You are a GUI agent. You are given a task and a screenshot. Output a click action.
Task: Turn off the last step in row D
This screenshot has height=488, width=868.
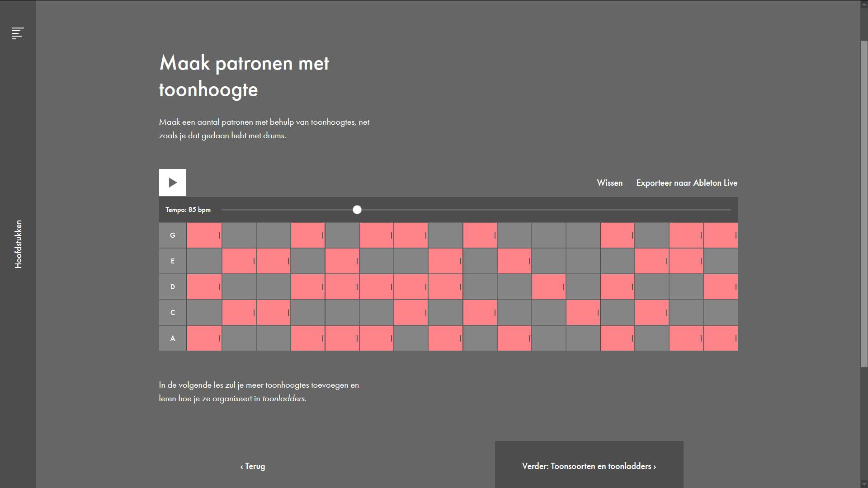pos(720,287)
